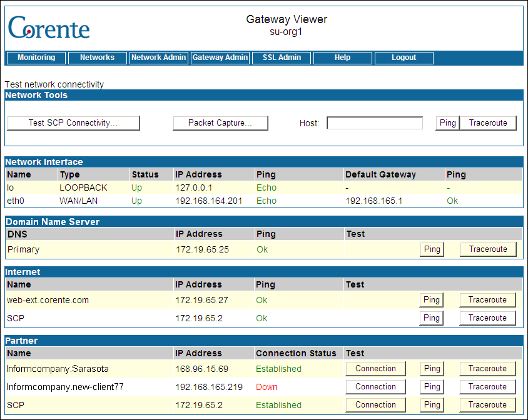Click the Ok ping result for Primary DNS
This screenshot has width=528, height=420.
pos(262,250)
